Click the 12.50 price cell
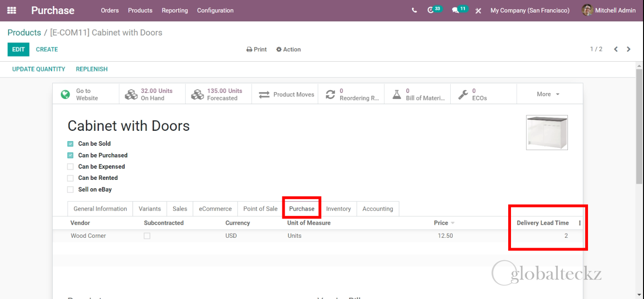644x299 pixels. point(445,236)
